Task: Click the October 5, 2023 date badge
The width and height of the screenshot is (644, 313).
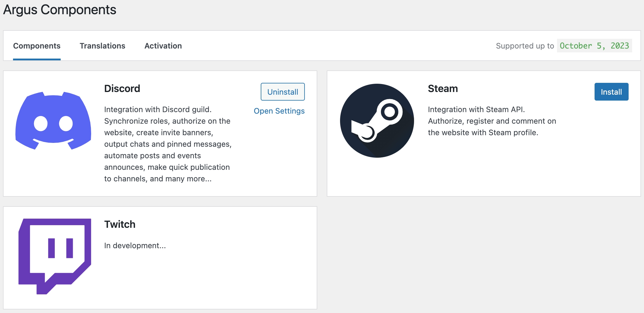Action: tap(594, 46)
